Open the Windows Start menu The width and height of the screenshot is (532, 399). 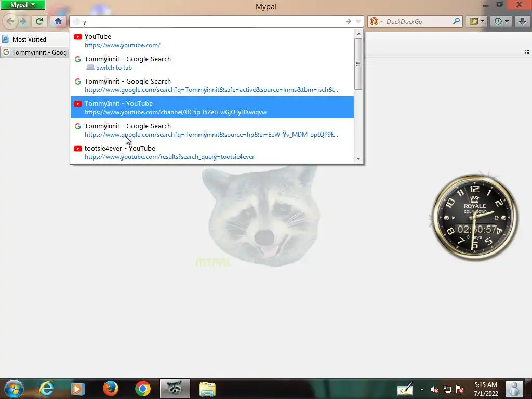tap(14, 389)
